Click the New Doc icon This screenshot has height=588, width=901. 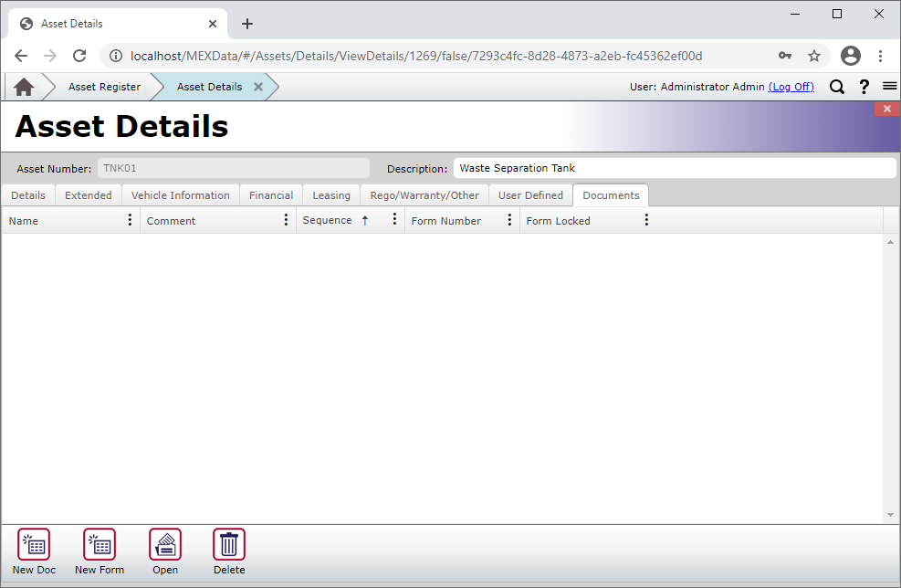pos(34,545)
